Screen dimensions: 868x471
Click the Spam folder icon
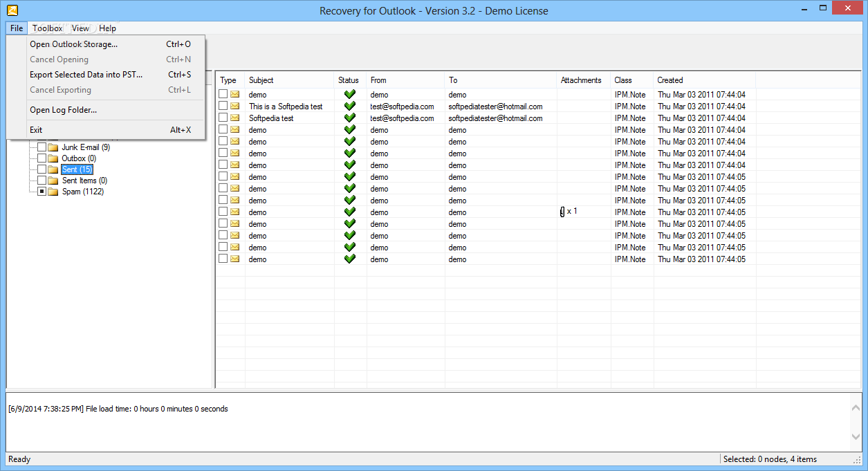point(53,192)
